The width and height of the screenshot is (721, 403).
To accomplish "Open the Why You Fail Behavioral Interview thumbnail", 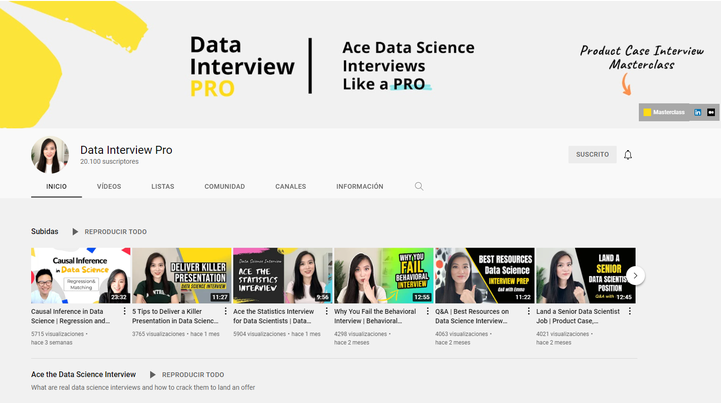I will (384, 276).
